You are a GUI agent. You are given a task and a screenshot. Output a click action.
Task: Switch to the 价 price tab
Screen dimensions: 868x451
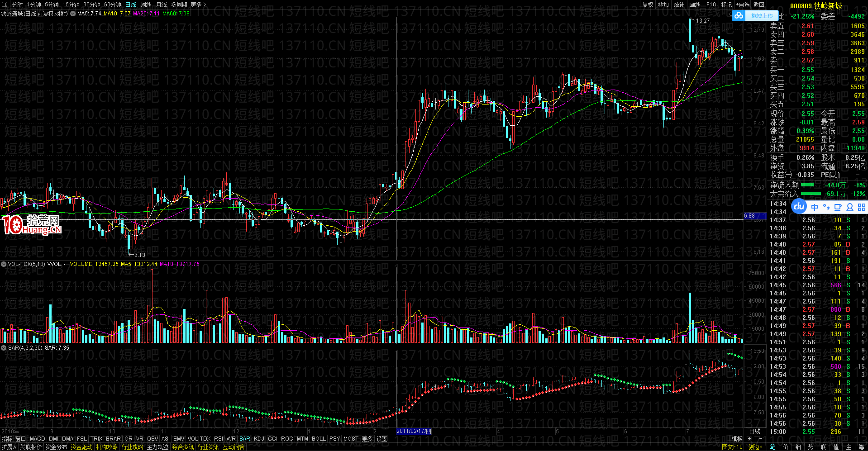pos(785,447)
